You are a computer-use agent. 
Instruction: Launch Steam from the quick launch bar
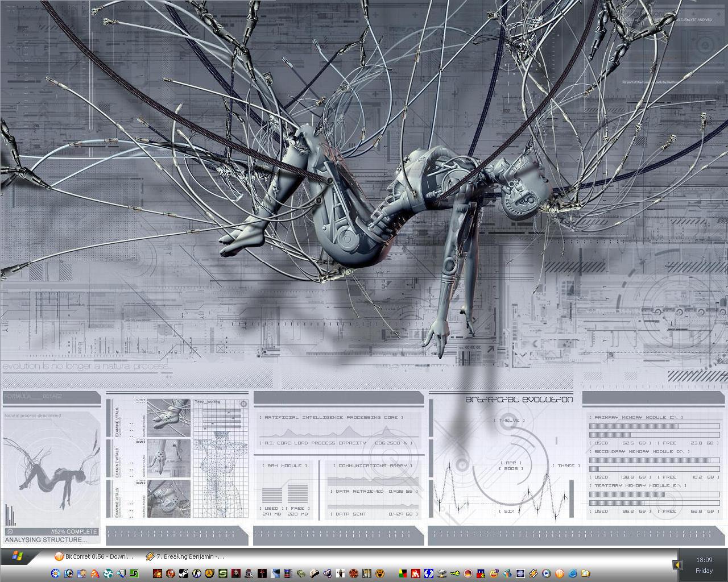coord(184,573)
